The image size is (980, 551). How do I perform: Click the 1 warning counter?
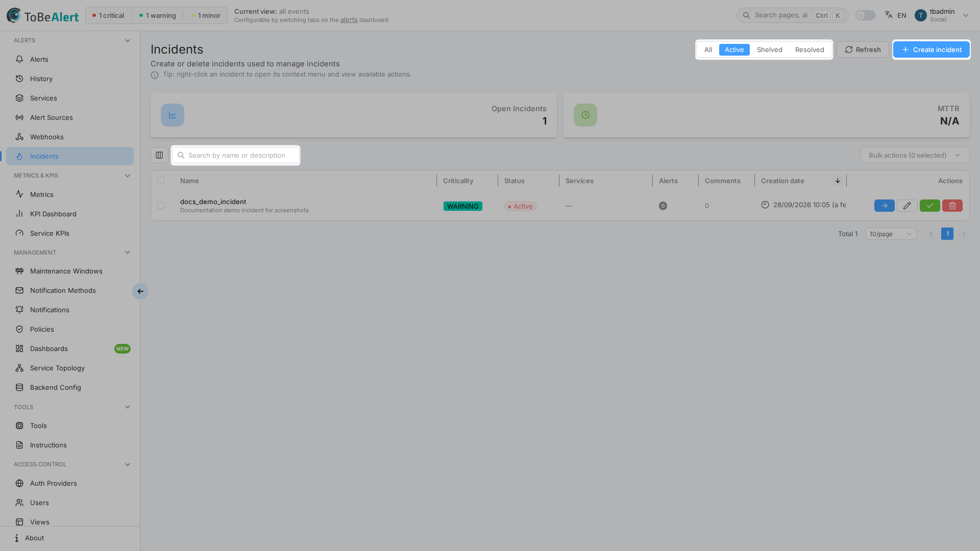(x=157, y=15)
